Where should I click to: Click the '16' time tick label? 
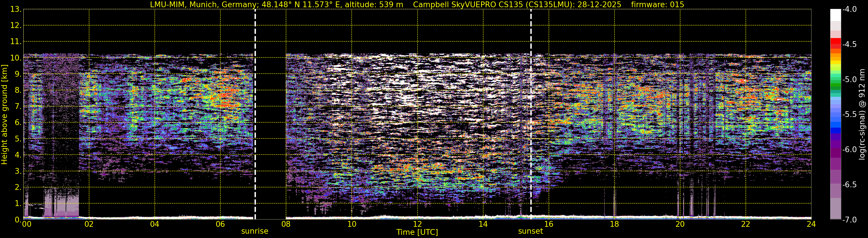(x=549, y=224)
